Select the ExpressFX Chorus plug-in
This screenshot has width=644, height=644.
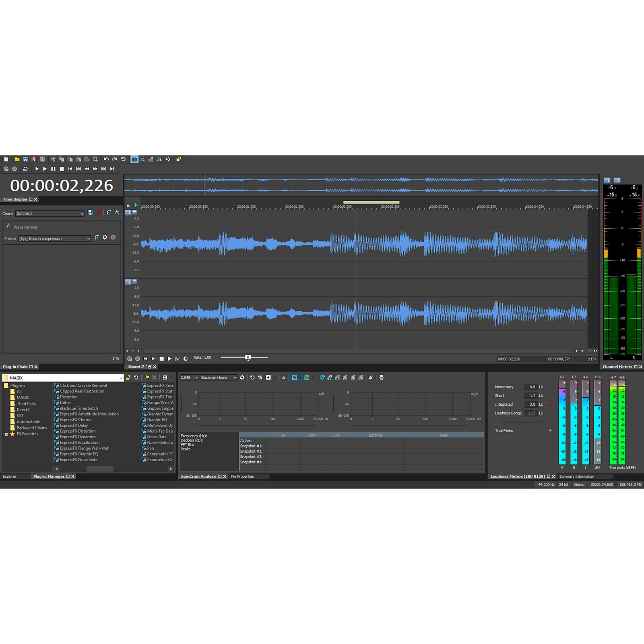point(75,420)
